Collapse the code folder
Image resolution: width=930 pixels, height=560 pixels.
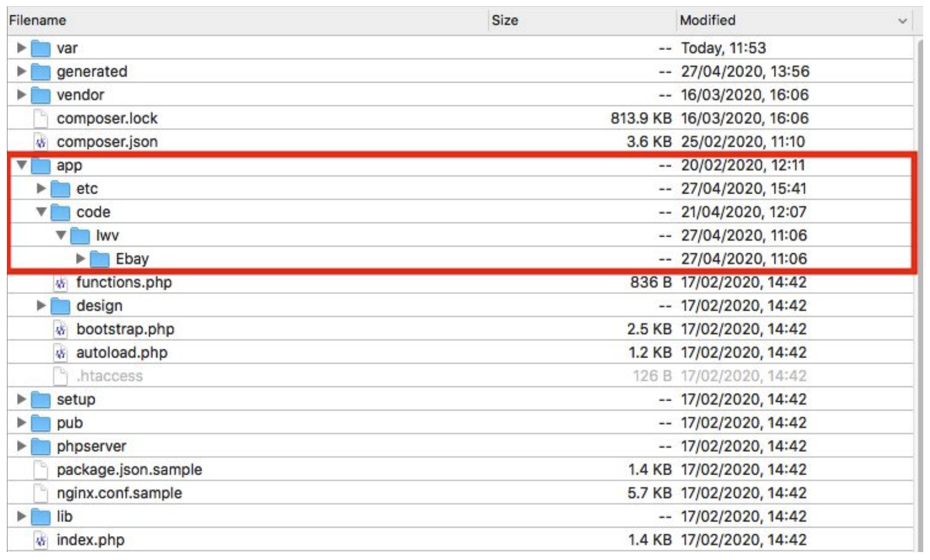click(x=41, y=212)
